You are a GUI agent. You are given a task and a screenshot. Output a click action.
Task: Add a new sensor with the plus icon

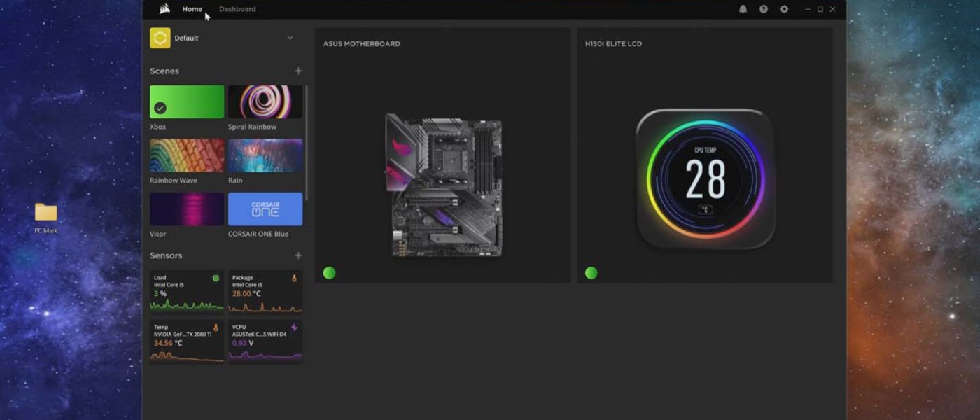[x=298, y=255]
